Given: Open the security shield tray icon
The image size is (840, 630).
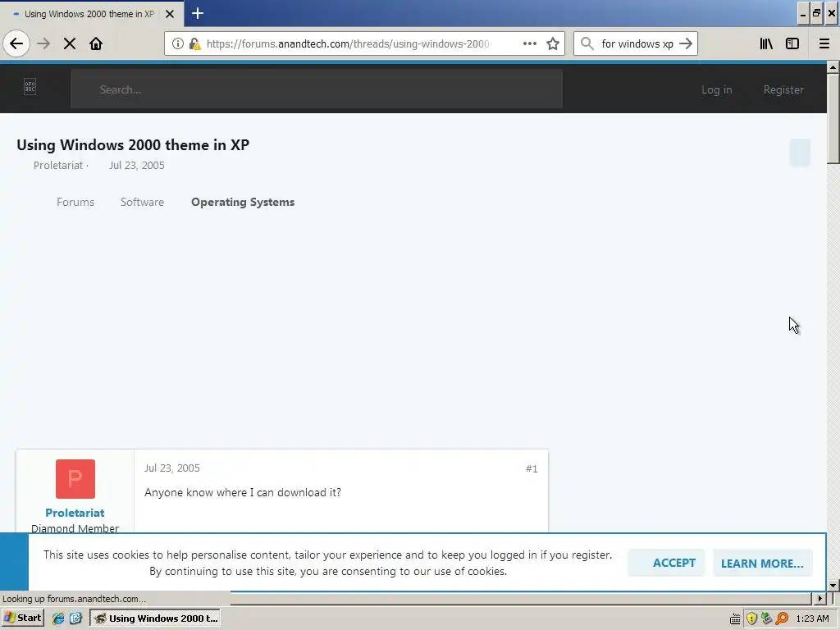Looking at the screenshot, I should click(751, 619).
